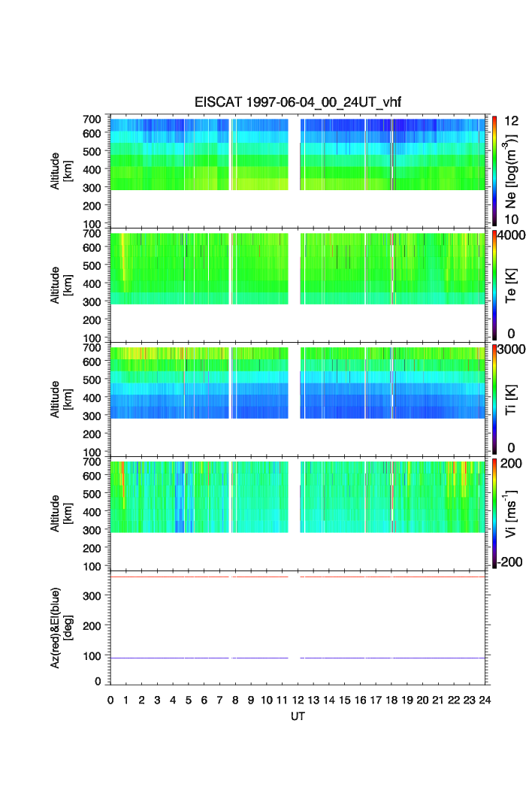Screen dimensions: 532x799
Task: Select the 'Vi [ms-1]' color bar label
Action: tap(511, 513)
